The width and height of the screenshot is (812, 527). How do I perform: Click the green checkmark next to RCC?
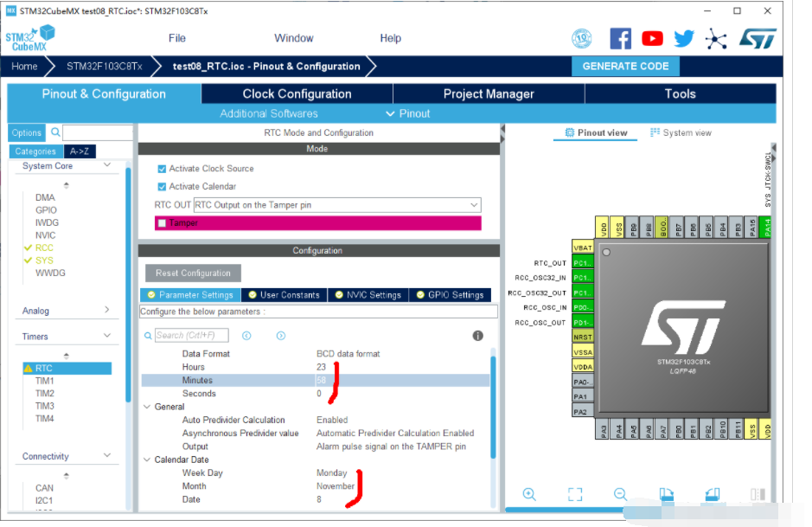pos(28,247)
